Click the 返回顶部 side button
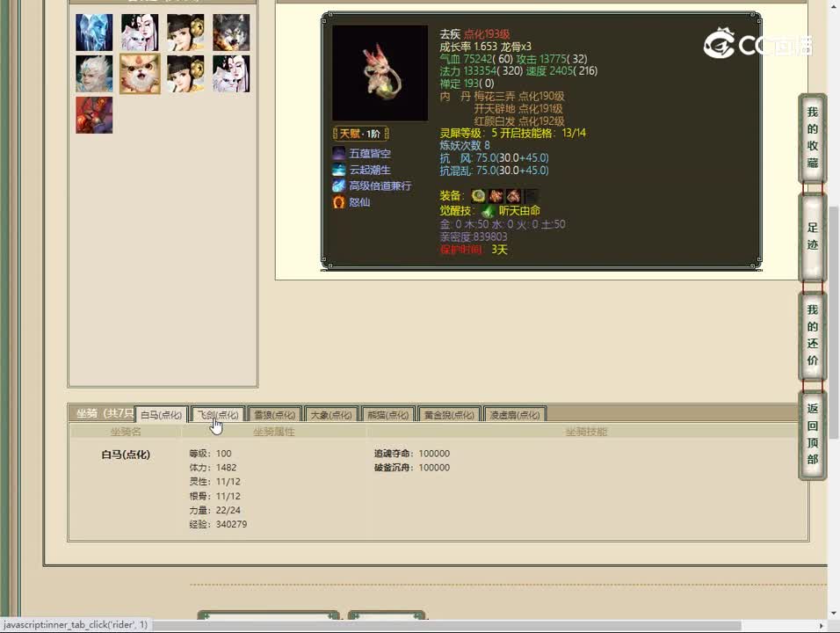840x633 pixels. point(812,434)
